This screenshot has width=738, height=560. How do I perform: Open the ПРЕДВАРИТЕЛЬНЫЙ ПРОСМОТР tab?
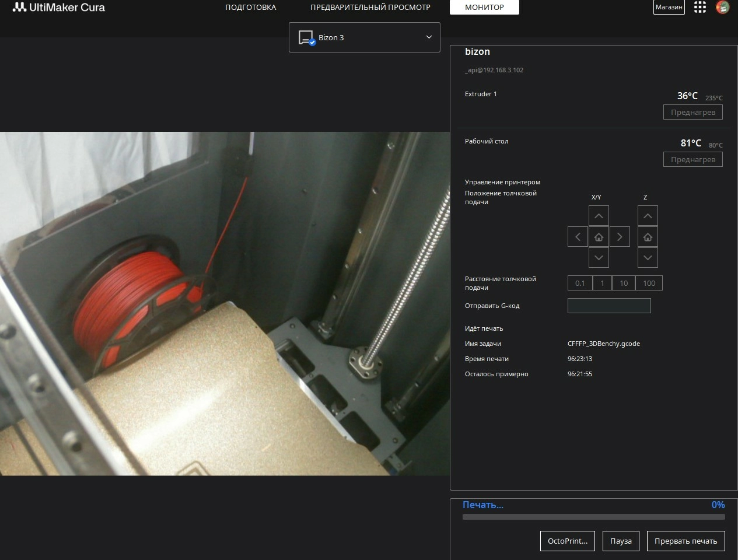pos(370,7)
